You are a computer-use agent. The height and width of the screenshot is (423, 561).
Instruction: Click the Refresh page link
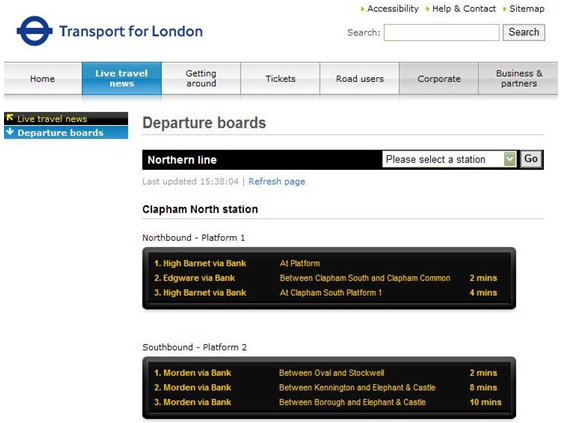pyautogui.click(x=277, y=181)
